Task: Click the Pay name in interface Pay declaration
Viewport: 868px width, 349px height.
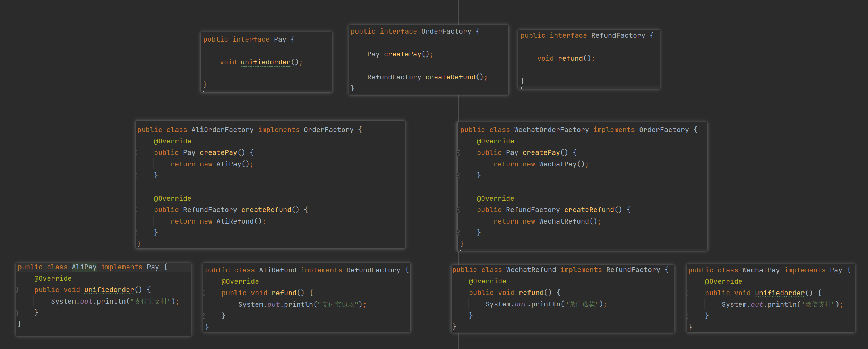Action: 280,40
